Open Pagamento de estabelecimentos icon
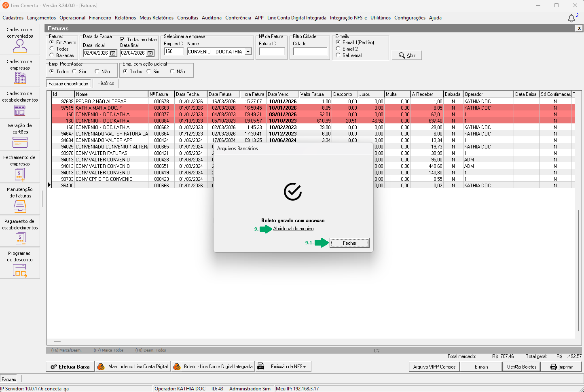The width and height of the screenshot is (584, 392). click(x=20, y=239)
